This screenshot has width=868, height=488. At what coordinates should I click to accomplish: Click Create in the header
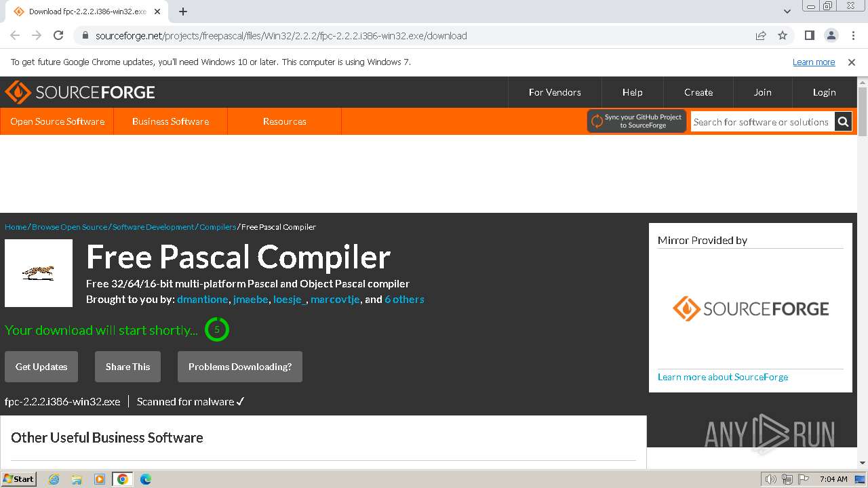pos(698,92)
